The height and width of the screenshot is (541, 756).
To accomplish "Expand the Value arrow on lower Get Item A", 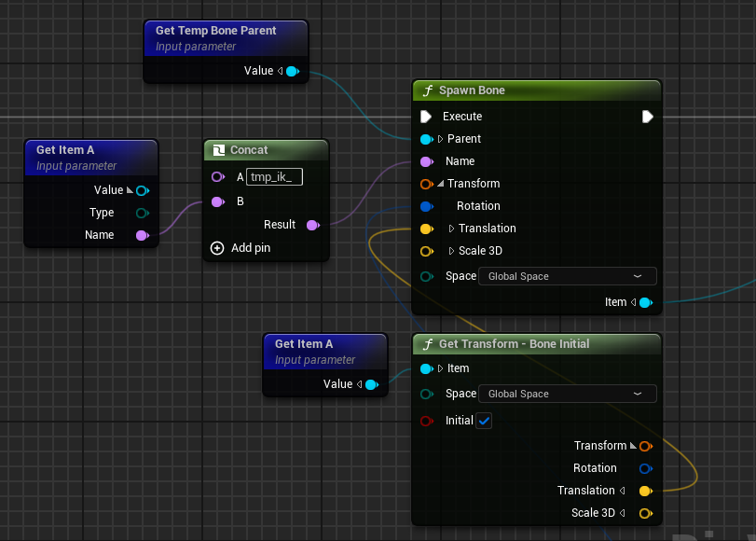I will 359,384.
